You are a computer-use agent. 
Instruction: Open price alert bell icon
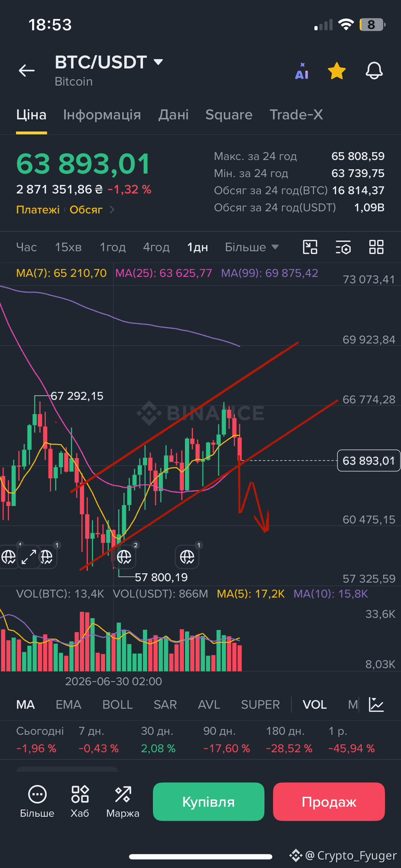click(374, 71)
